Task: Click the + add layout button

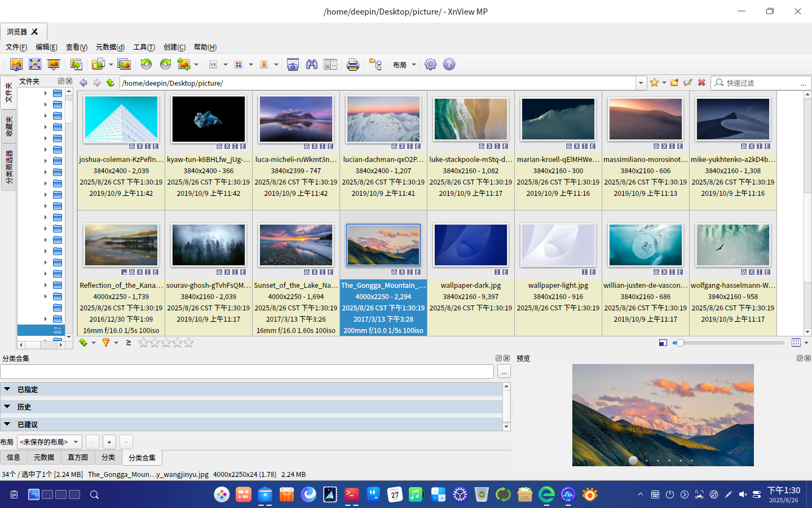Action: click(109, 442)
